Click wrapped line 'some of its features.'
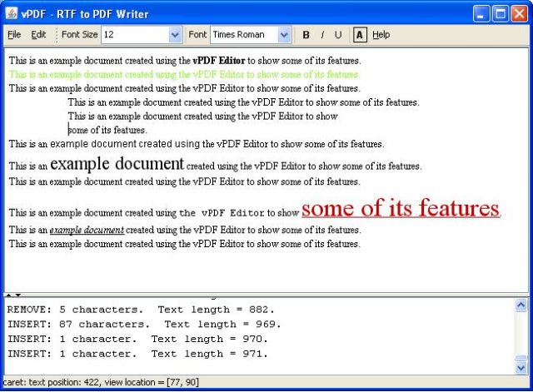Image resolution: width=533 pixels, height=392 pixels. pos(107,130)
